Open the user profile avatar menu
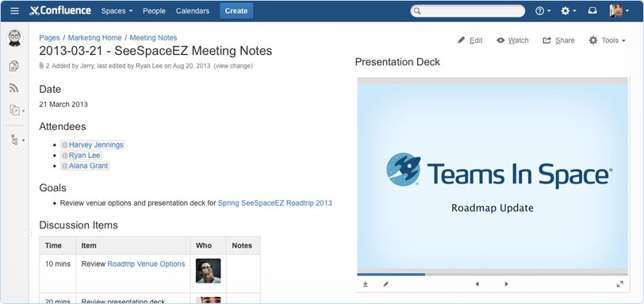The width and height of the screenshot is (644, 304). [x=619, y=11]
